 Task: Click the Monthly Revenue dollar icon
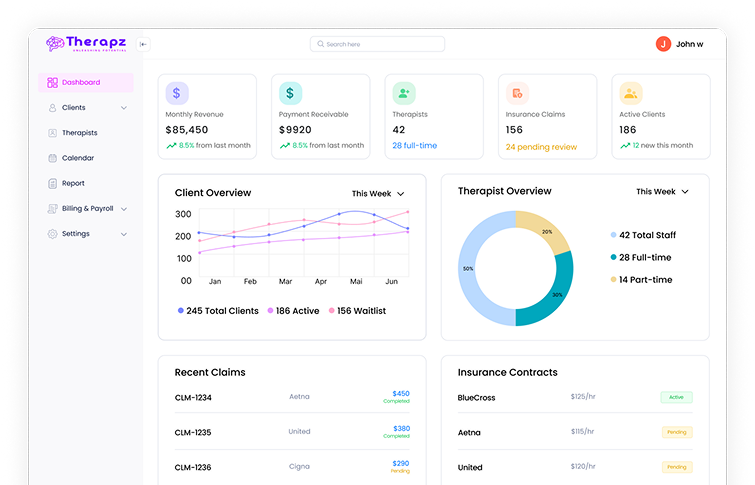pos(177,93)
